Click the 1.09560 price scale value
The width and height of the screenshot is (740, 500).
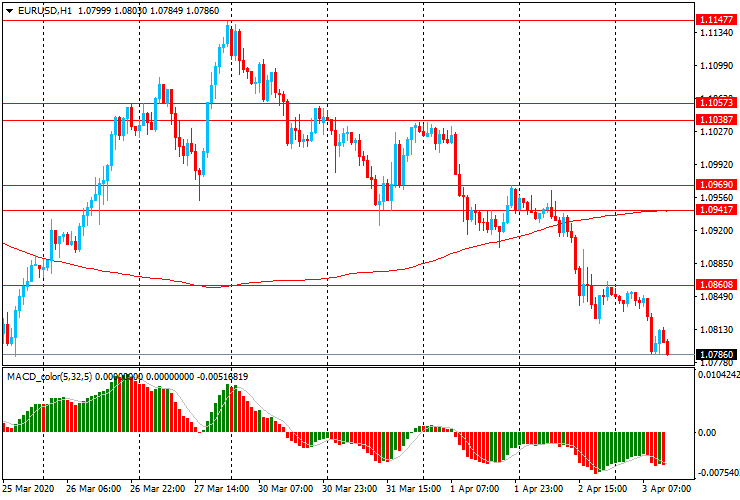(716, 197)
